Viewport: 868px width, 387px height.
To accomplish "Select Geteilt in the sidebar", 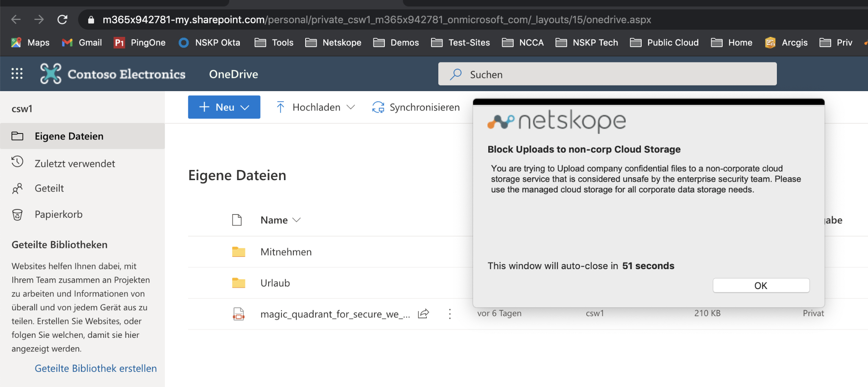I will [x=49, y=188].
